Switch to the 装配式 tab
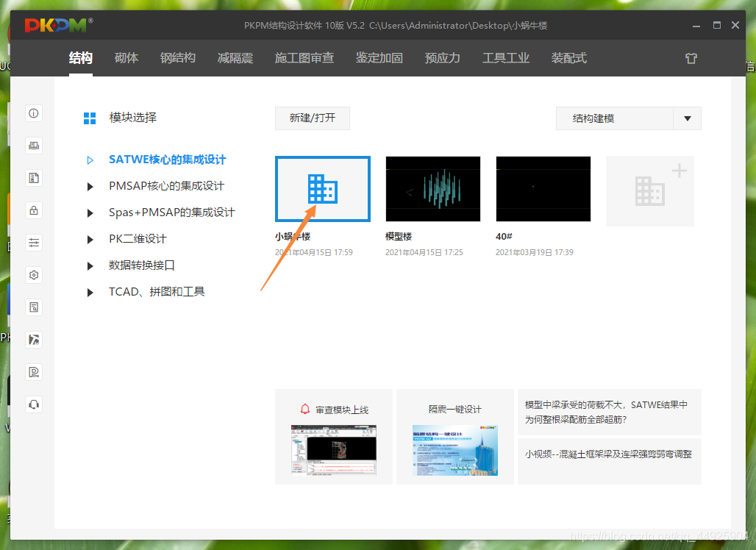756x550 pixels. click(x=569, y=58)
